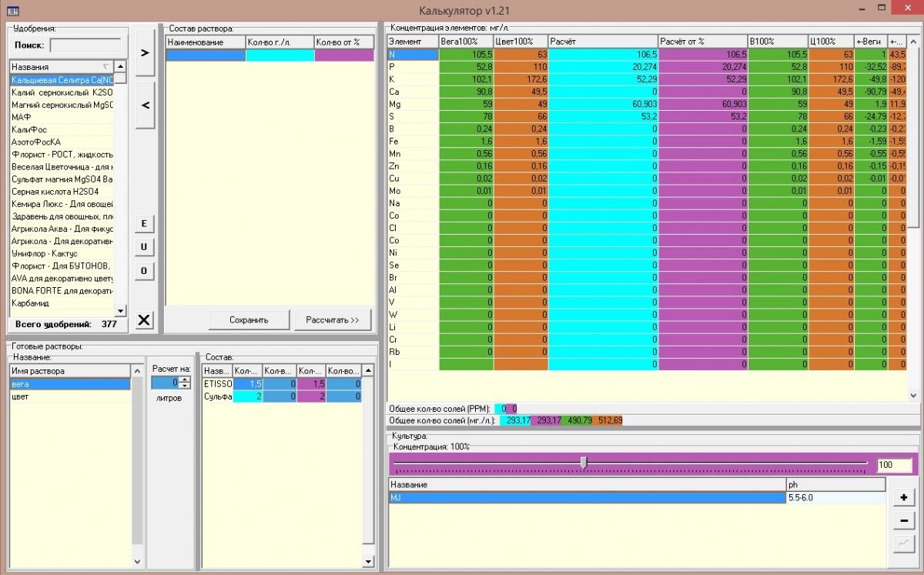Click the Вега100% column header
Viewport: 924px width, 575px height.
pos(466,41)
